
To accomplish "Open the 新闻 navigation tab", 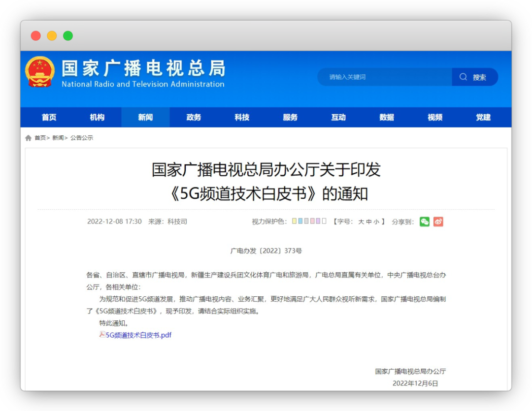I will click(145, 117).
